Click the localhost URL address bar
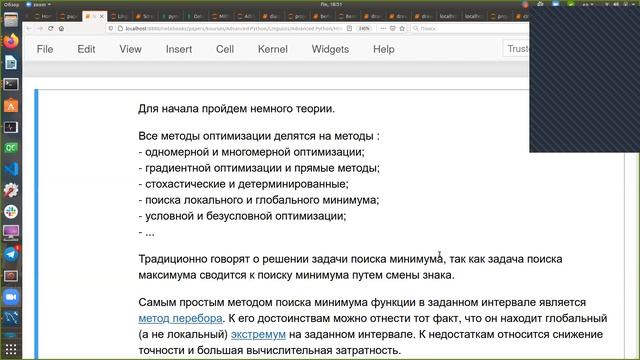640x360 pixels. [233, 29]
